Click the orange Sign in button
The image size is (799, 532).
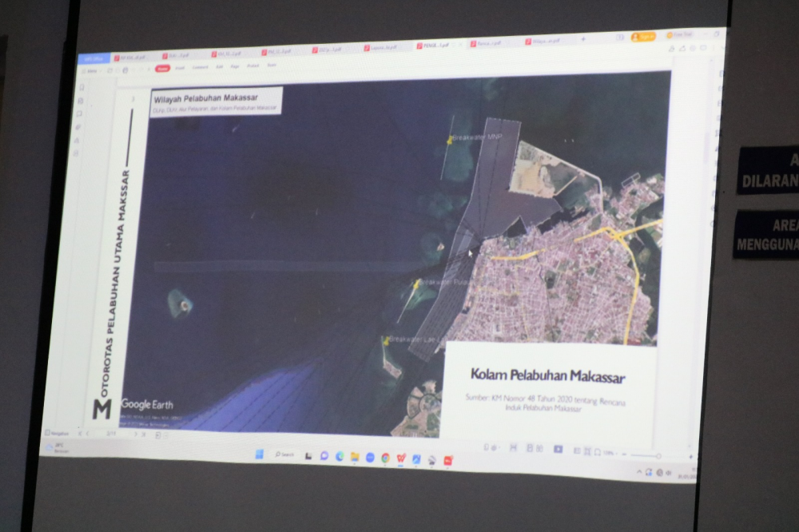click(643, 37)
